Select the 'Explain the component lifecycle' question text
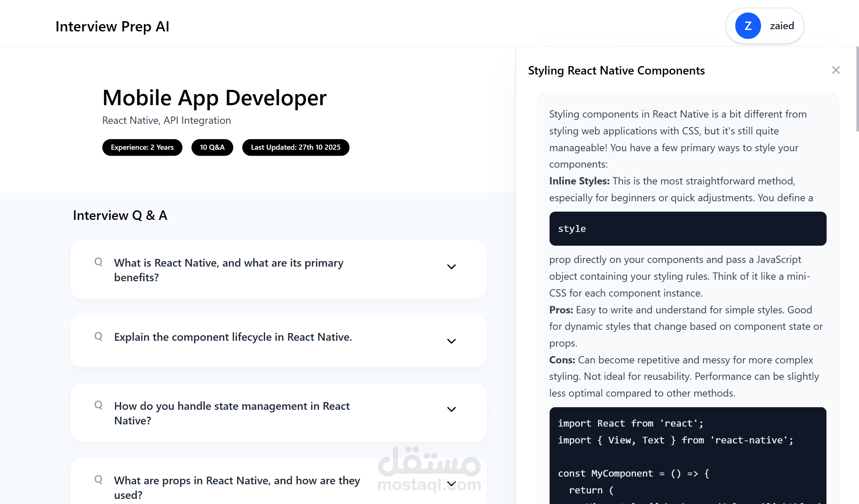The height and width of the screenshot is (504, 859). pos(233,337)
